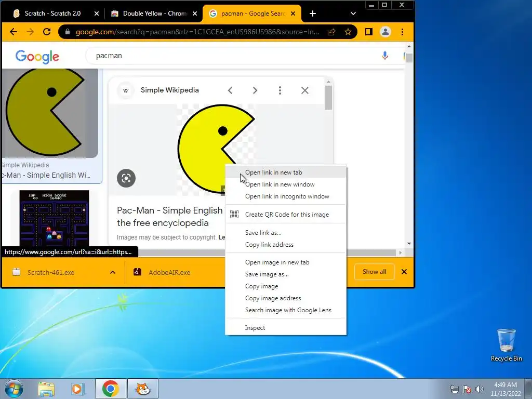Open a new tab with the plus button

tap(313, 14)
